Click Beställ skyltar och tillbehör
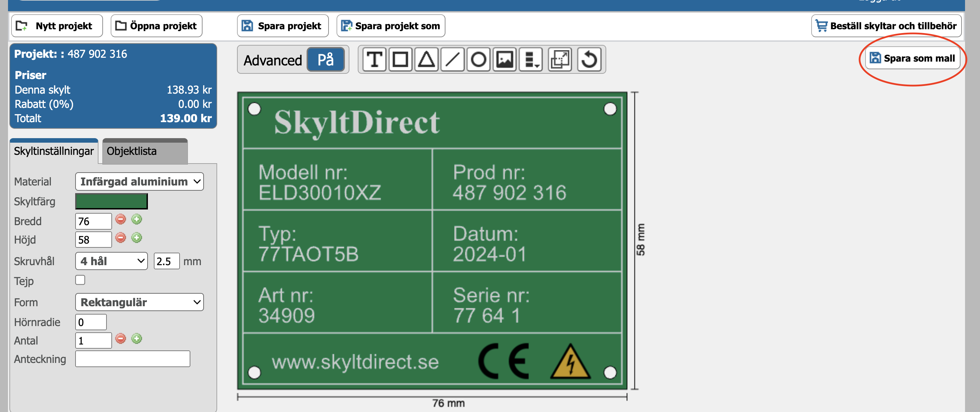The width and height of the screenshot is (980, 412). coord(886,26)
